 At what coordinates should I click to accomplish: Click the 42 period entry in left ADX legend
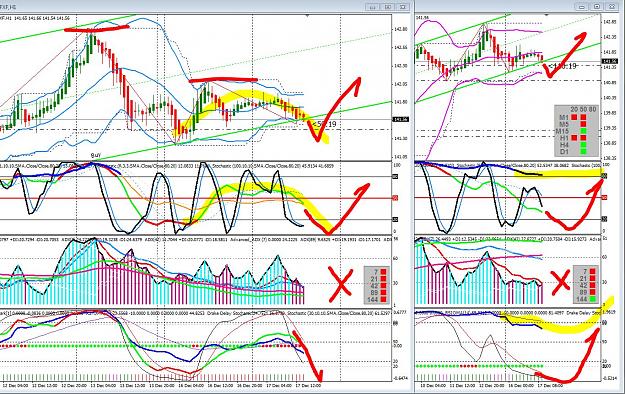[377, 286]
